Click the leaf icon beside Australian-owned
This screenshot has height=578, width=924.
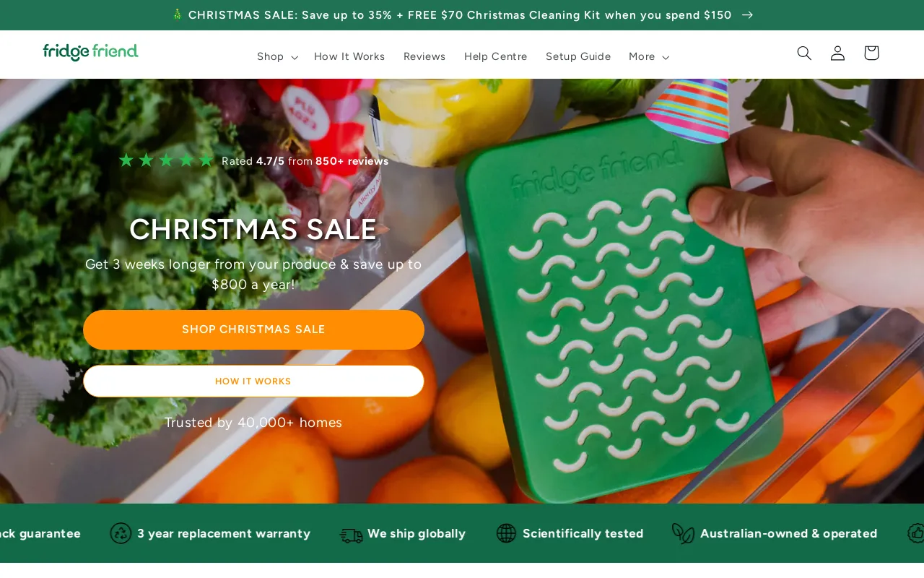[683, 533]
